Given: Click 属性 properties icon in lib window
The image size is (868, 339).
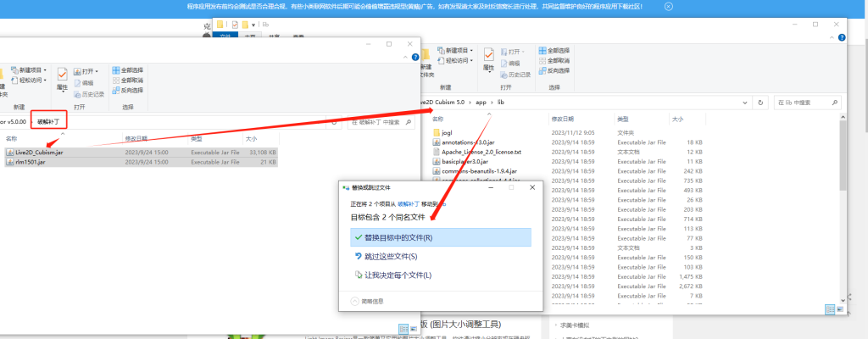Looking at the screenshot, I should click(x=488, y=59).
